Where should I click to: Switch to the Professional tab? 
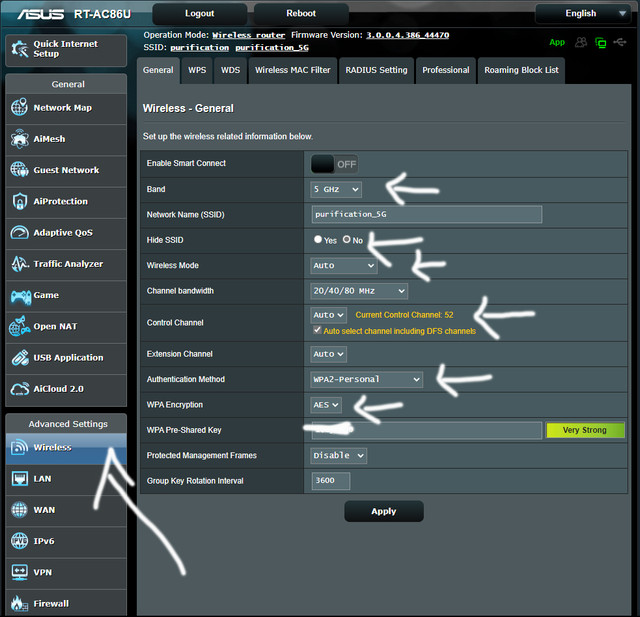point(446,70)
